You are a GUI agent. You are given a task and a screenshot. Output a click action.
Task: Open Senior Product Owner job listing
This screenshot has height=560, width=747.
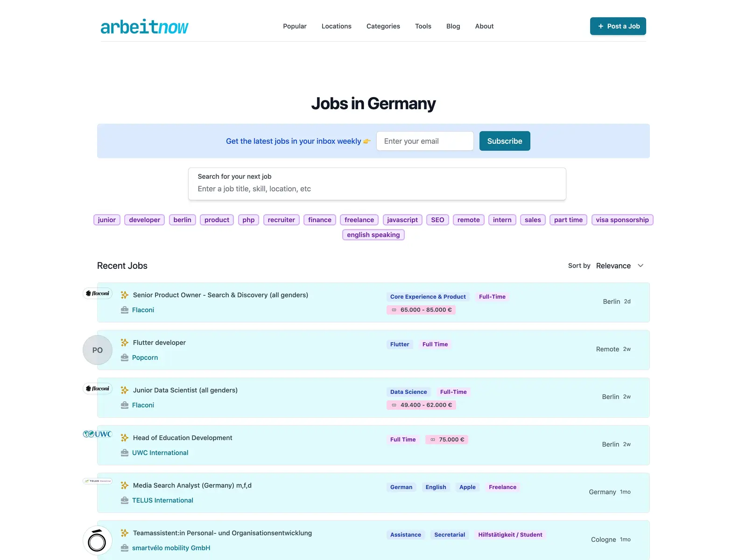pos(220,295)
